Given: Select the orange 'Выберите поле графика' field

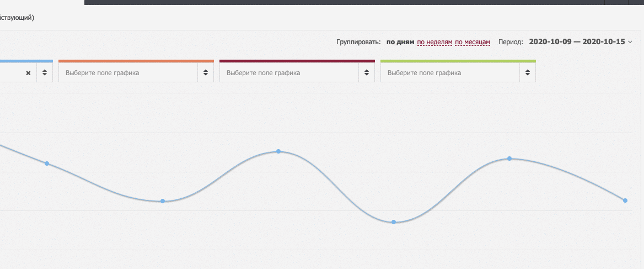Looking at the screenshot, I should [128, 73].
